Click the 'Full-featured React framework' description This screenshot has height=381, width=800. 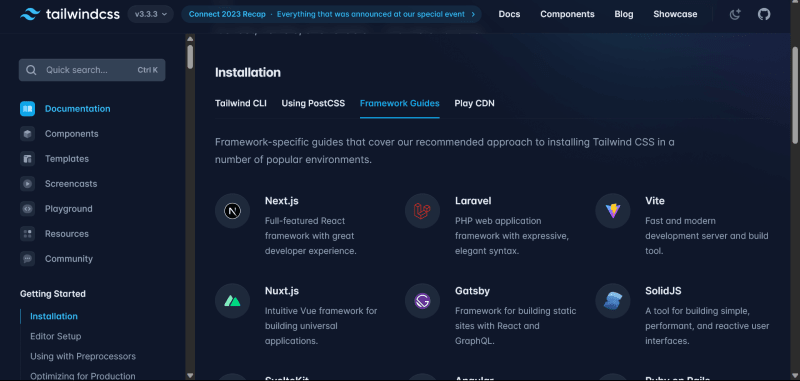pos(311,236)
